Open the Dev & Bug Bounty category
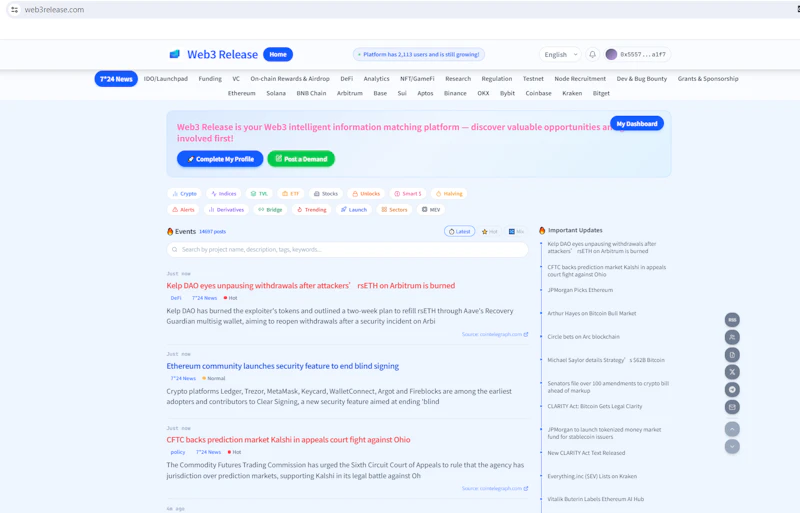 [x=642, y=79]
